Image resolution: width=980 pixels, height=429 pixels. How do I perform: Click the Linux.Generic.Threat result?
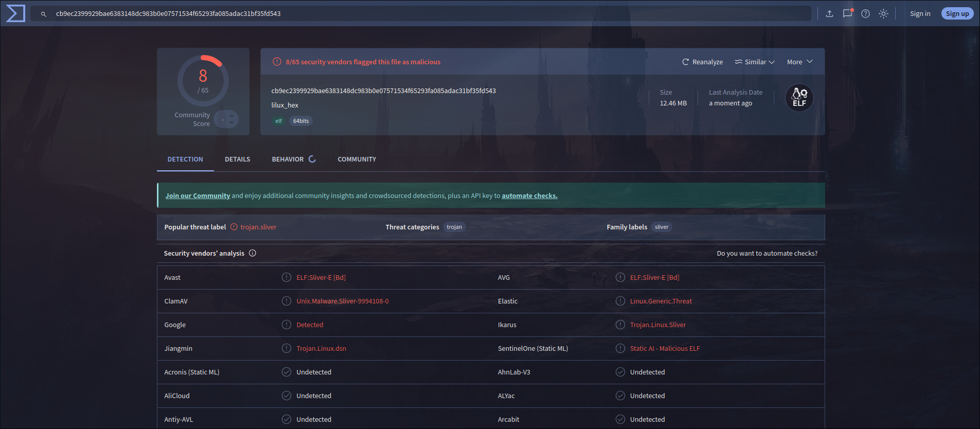pyautogui.click(x=661, y=301)
